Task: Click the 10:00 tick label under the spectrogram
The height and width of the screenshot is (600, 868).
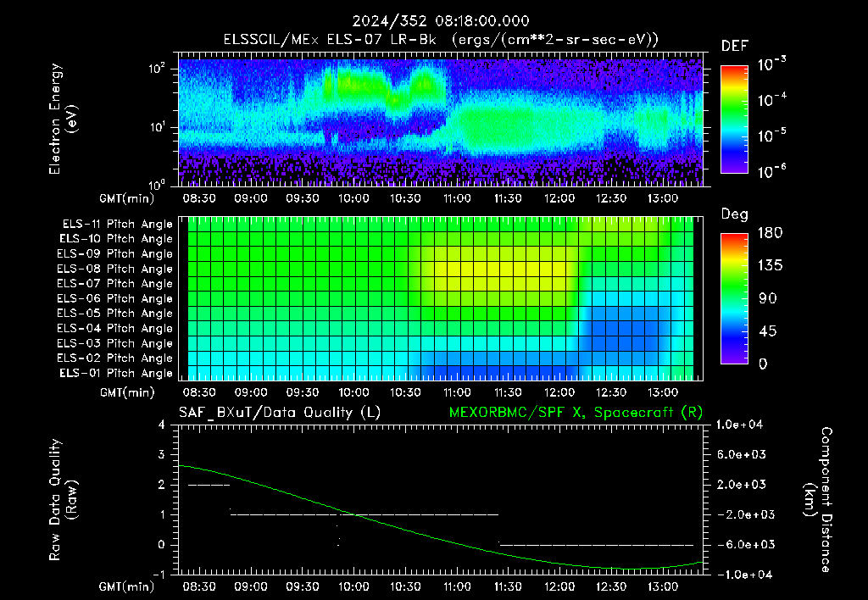Action: [x=353, y=198]
